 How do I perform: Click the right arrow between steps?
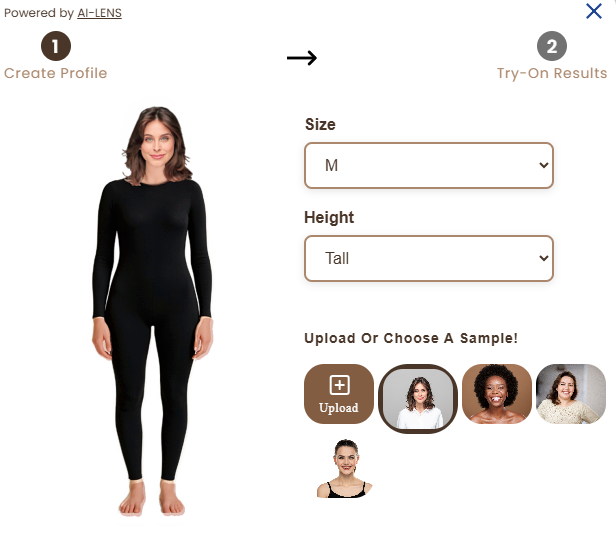(x=302, y=58)
